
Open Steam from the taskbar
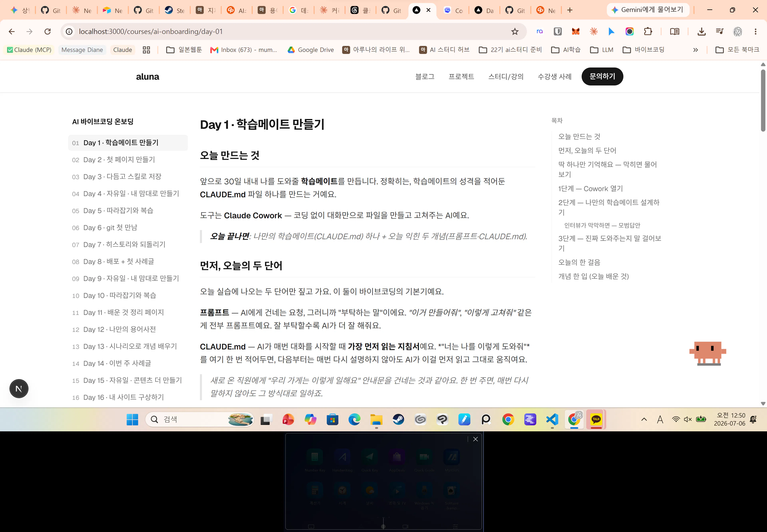tap(398, 419)
